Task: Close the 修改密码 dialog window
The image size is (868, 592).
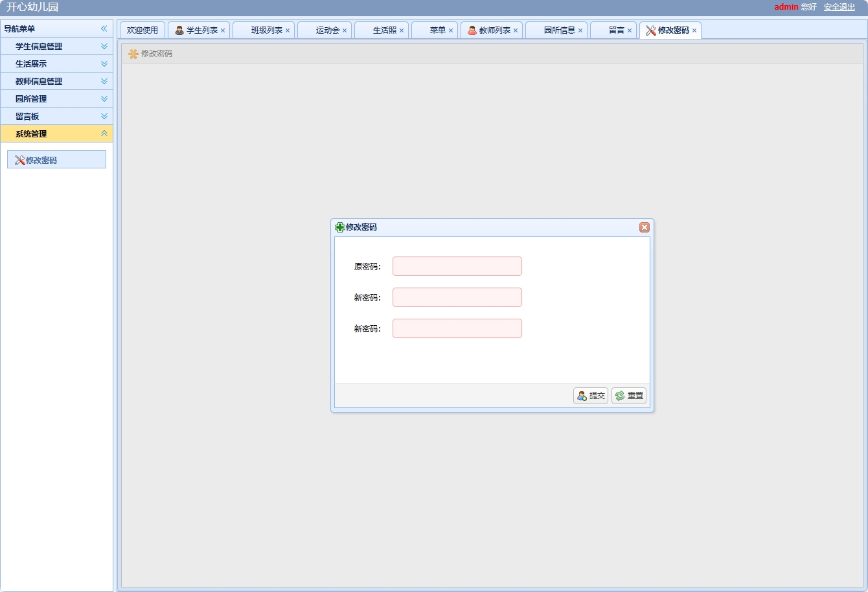Action: coord(645,227)
